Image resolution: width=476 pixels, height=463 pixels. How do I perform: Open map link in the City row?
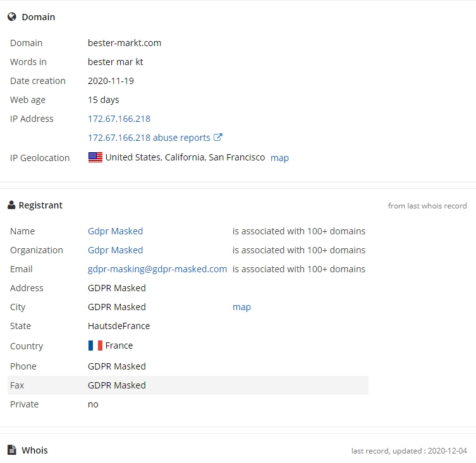241,307
